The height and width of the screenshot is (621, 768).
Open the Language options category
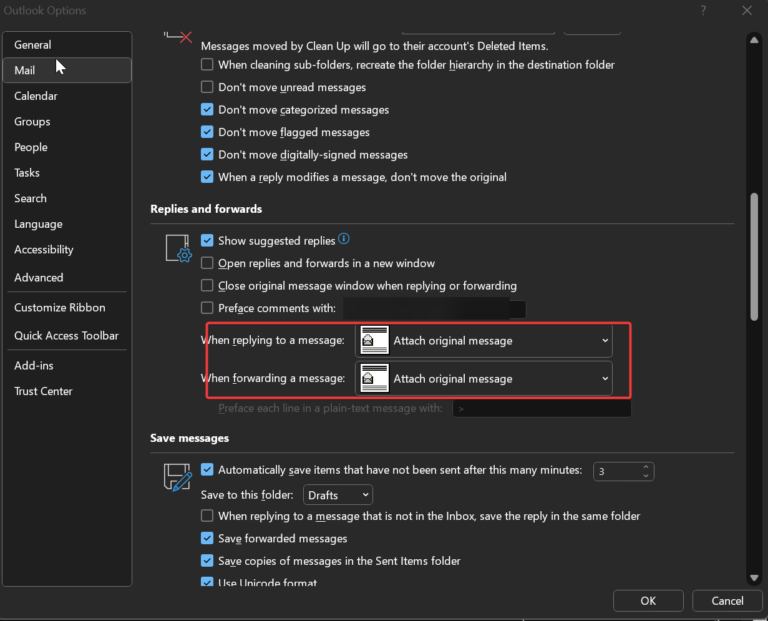(x=67, y=224)
